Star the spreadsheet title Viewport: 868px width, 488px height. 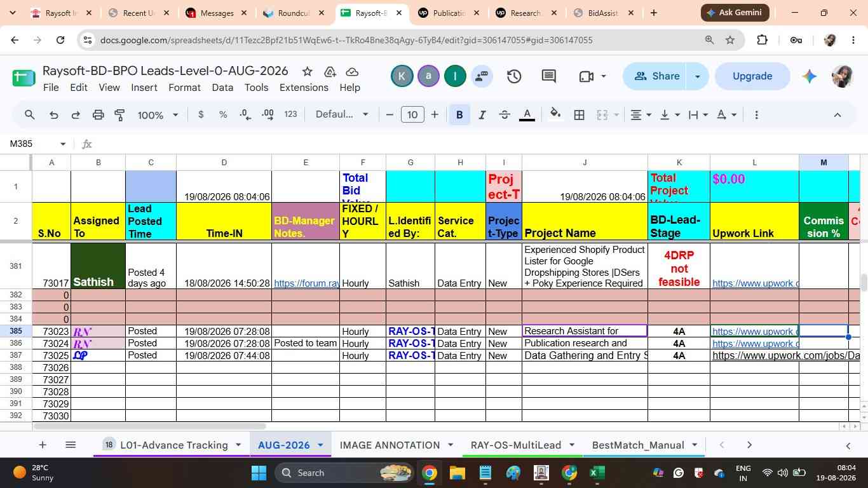coord(308,71)
